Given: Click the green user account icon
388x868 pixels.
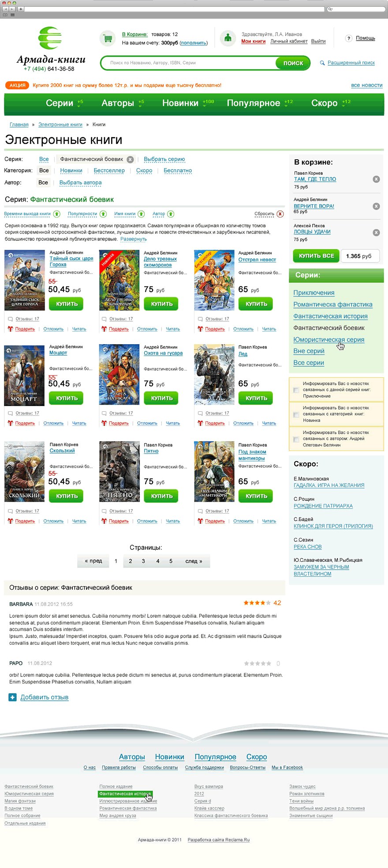Looking at the screenshot, I should coord(228,38).
